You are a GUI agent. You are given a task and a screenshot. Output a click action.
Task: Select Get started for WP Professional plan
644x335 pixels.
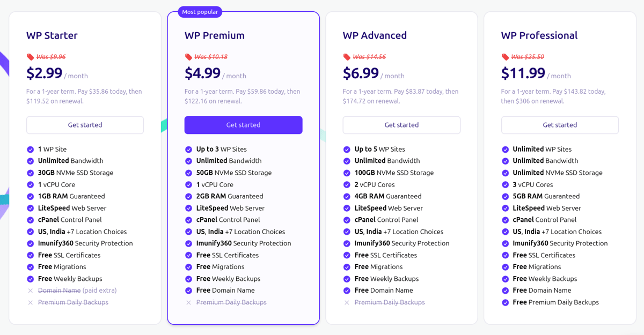click(560, 125)
